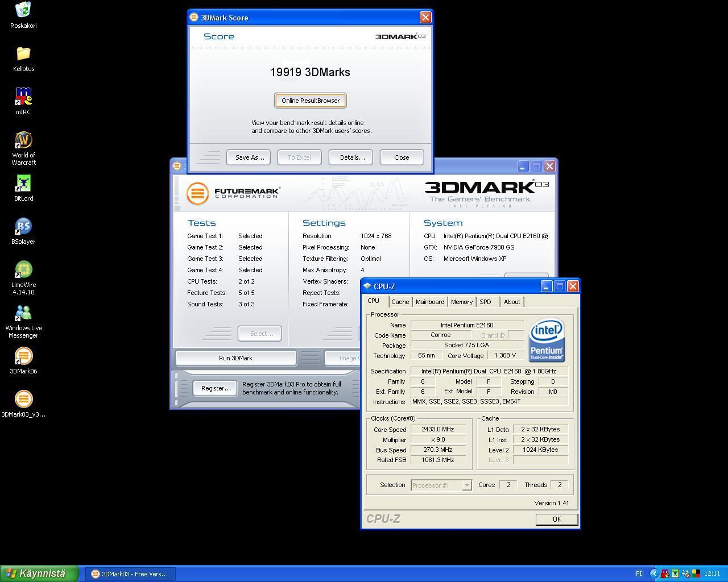The height and width of the screenshot is (582, 728).
Task: Open the Mainboard tab in CPU-Z
Action: [430, 302]
